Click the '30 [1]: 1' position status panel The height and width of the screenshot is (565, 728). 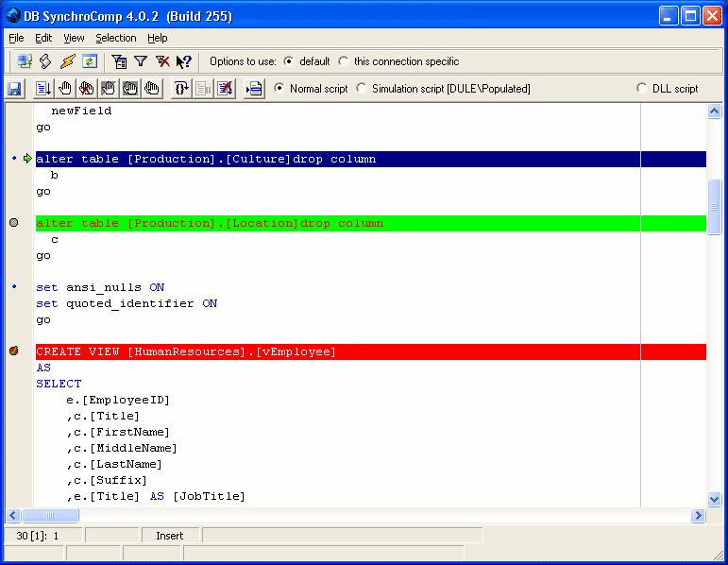coord(43,536)
